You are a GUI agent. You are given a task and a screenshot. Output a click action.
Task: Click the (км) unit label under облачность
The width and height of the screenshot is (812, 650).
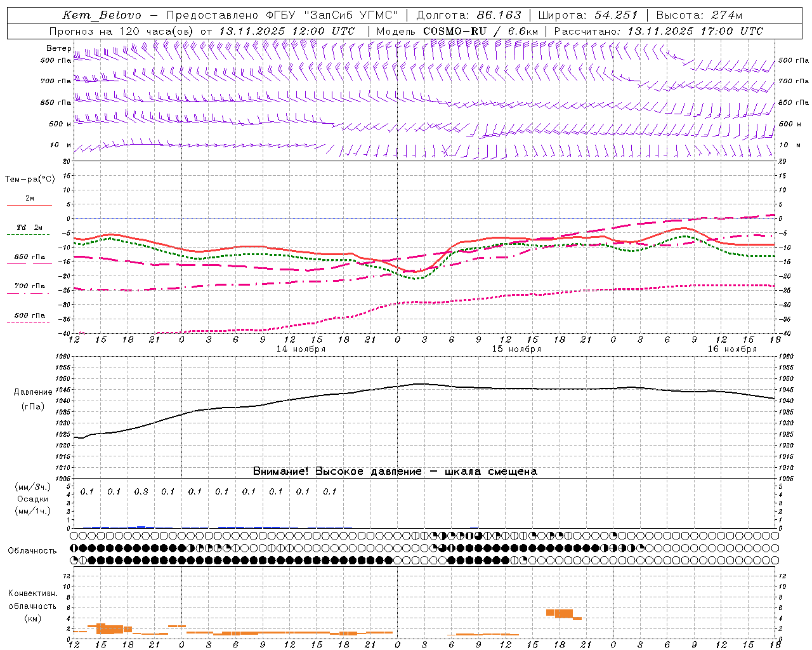point(33,618)
